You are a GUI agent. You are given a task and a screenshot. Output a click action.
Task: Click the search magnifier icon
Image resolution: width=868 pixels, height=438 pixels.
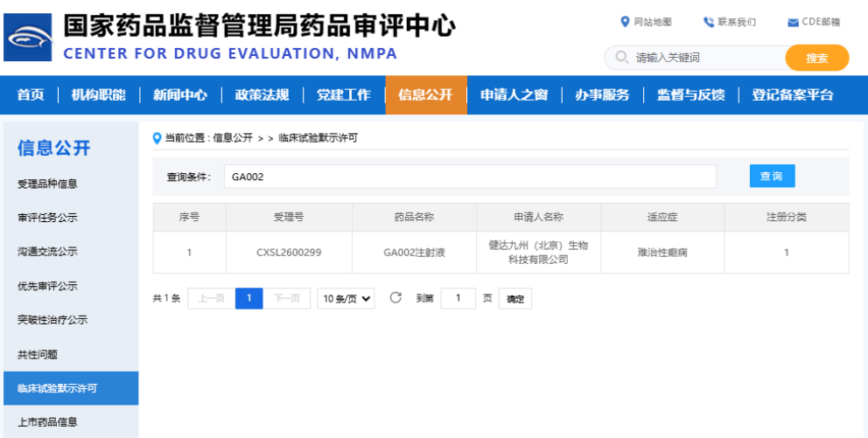(621, 57)
